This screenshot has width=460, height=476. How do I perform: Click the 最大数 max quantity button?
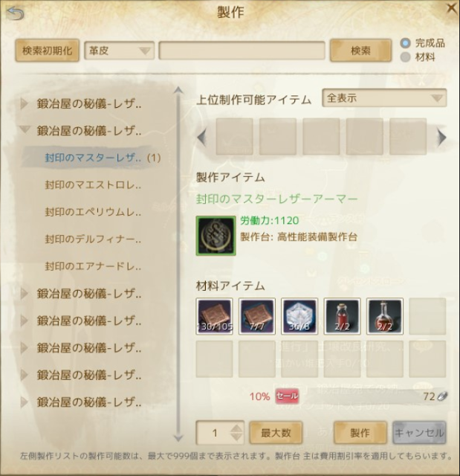tap(276, 433)
